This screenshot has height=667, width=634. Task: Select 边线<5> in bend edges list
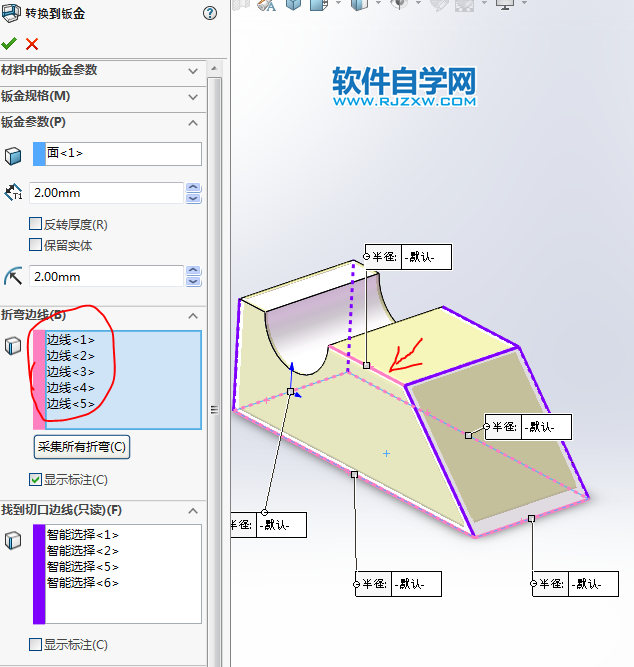click(70, 404)
